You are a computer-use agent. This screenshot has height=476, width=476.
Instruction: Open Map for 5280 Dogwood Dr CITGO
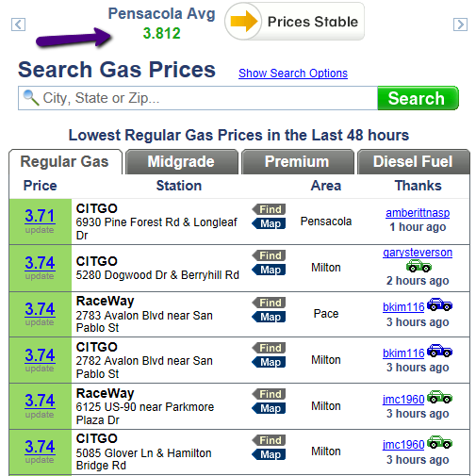click(269, 270)
